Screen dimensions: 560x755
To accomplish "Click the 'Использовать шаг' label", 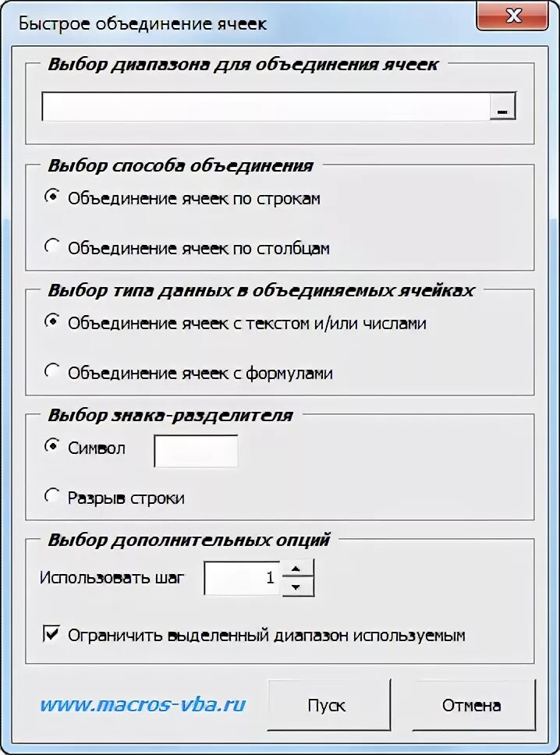I will [112, 578].
